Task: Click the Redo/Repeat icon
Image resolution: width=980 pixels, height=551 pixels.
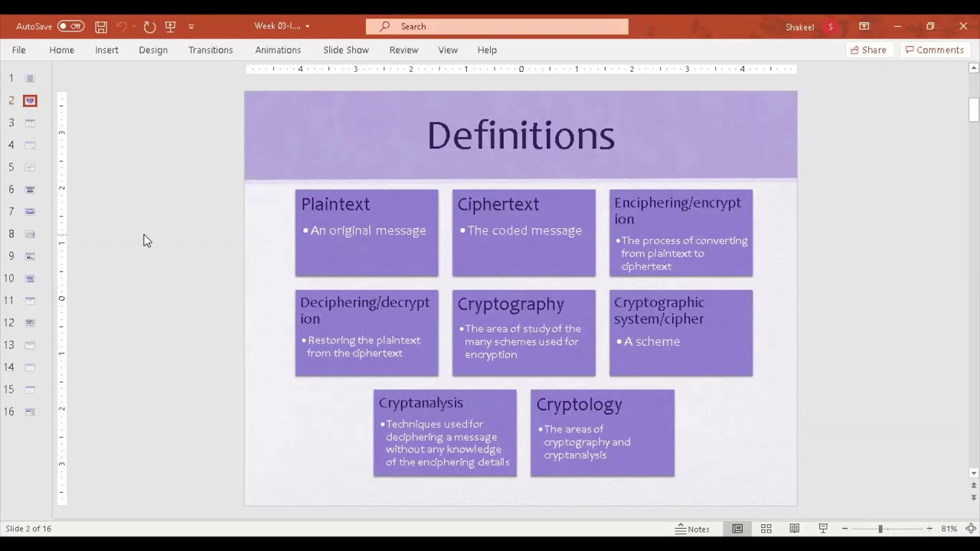Action: [x=149, y=26]
